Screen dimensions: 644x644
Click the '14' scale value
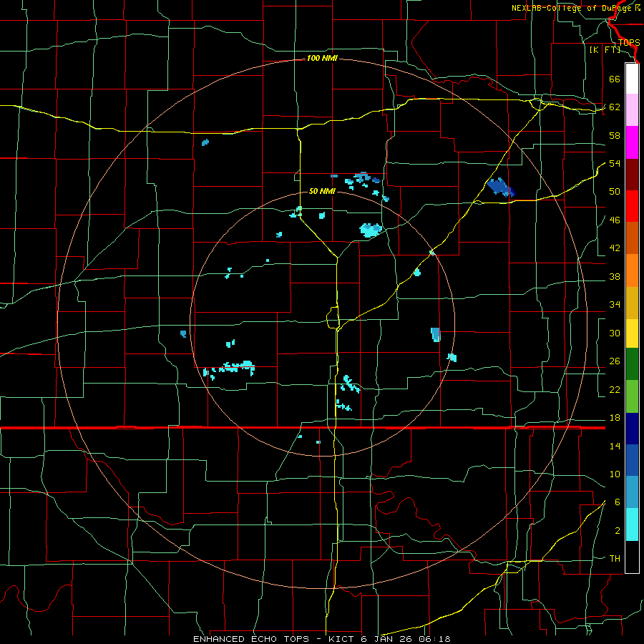point(615,446)
